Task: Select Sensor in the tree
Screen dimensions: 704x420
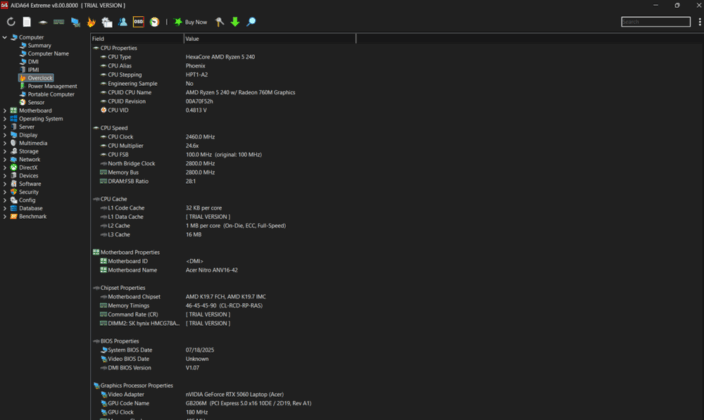Action: coord(36,102)
